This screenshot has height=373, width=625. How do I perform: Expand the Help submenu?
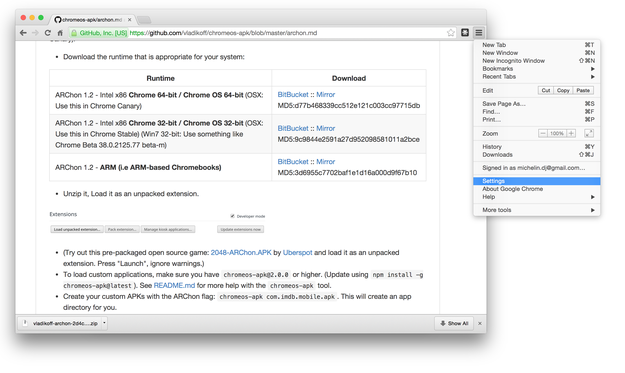tap(537, 197)
